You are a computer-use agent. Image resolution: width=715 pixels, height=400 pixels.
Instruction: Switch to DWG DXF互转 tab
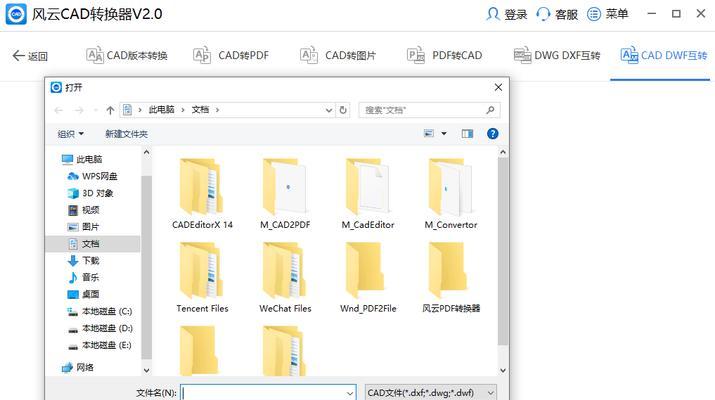[x=557, y=56]
